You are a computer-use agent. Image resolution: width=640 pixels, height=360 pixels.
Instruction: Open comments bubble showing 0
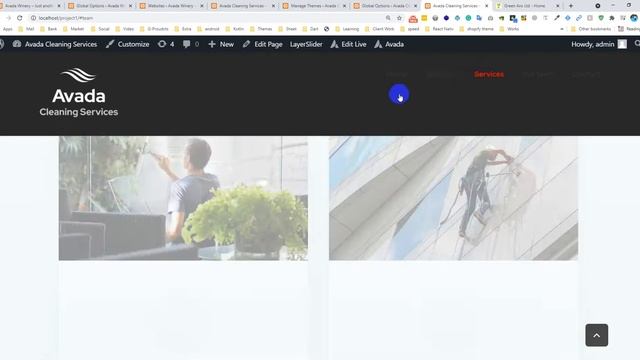(191, 44)
